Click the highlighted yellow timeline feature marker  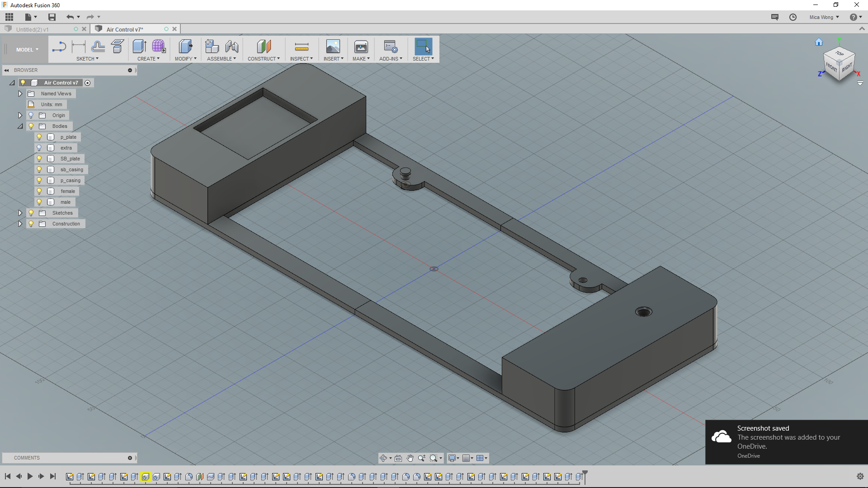145,477
